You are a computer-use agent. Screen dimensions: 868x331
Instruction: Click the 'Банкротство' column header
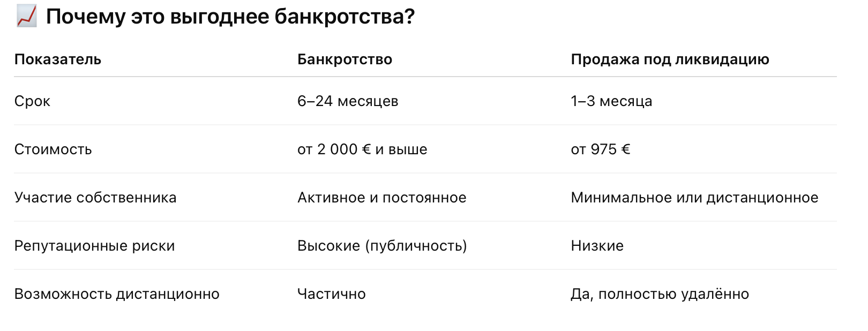(x=345, y=59)
